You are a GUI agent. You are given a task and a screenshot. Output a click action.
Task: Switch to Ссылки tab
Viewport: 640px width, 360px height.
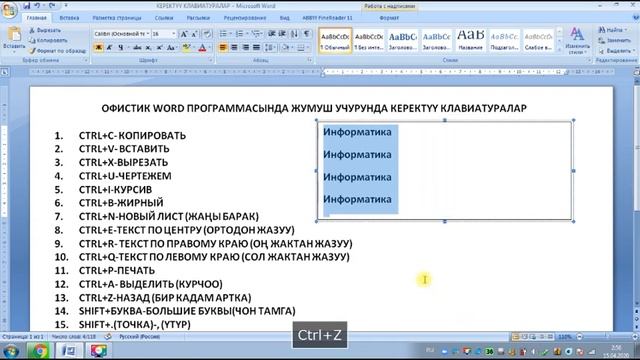coord(164,18)
